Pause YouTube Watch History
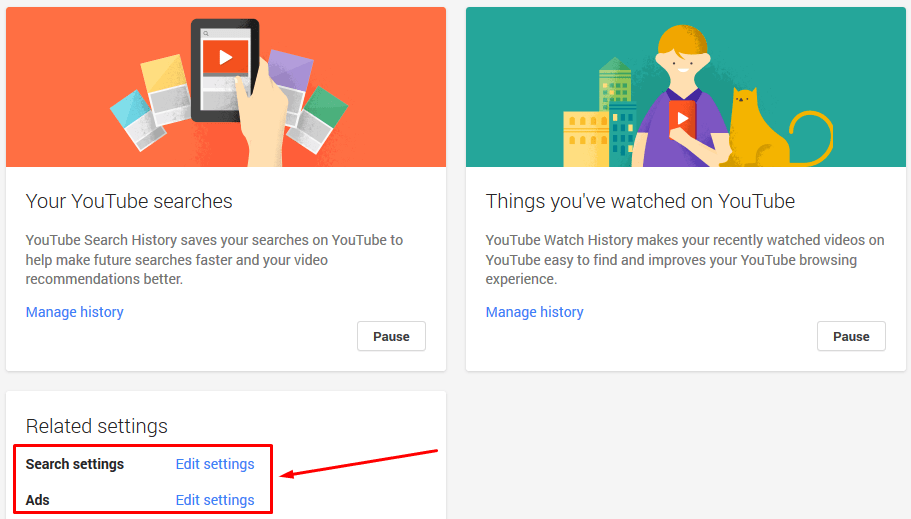911x519 pixels. click(x=851, y=337)
